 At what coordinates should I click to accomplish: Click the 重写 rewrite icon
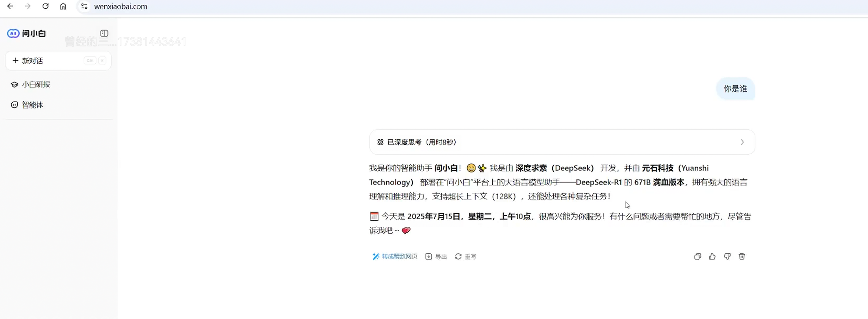458,256
